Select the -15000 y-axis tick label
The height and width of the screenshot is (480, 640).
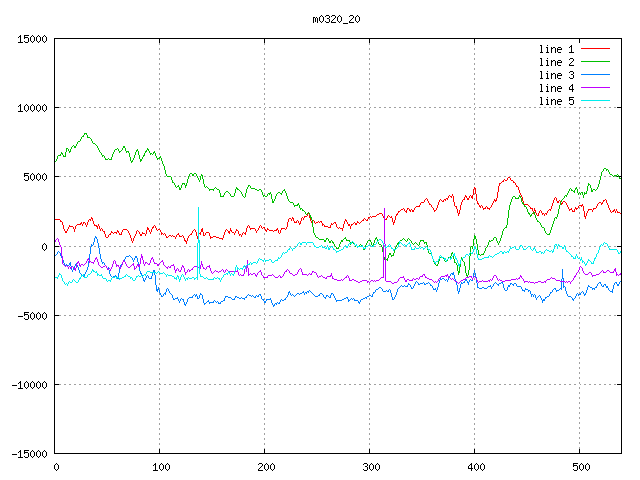[28, 454]
